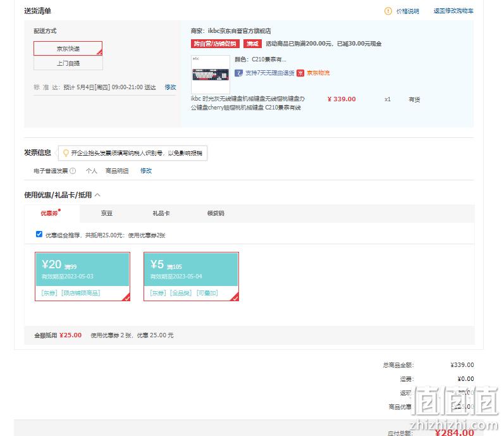This screenshot has height=436, width=504.
Task: Switch to 优惠券 tab
Action: click(51, 213)
